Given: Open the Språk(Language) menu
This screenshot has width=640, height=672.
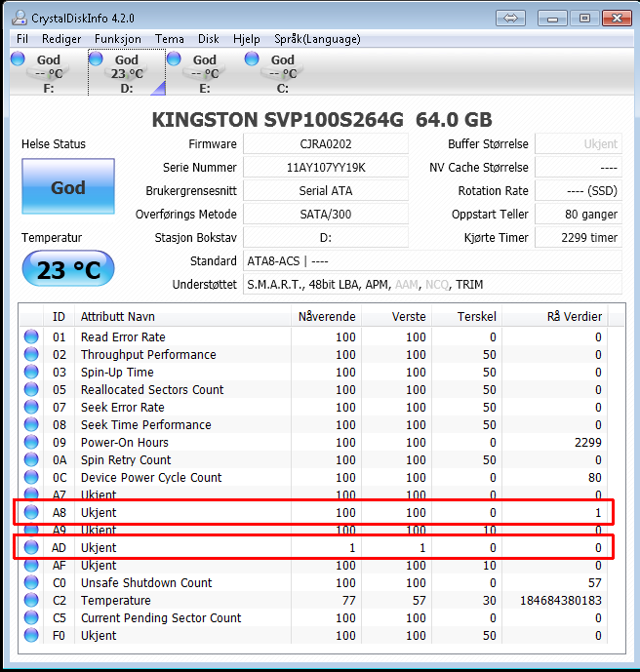Looking at the screenshot, I should pos(317,39).
